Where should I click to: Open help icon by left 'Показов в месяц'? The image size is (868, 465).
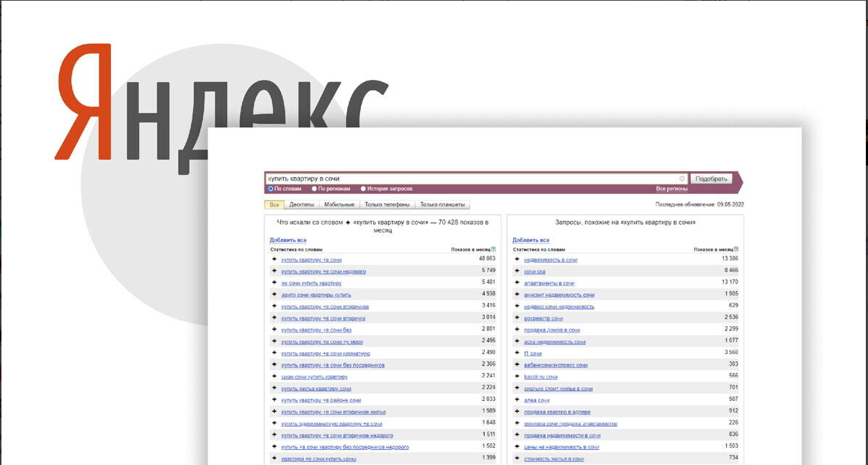click(493, 249)
